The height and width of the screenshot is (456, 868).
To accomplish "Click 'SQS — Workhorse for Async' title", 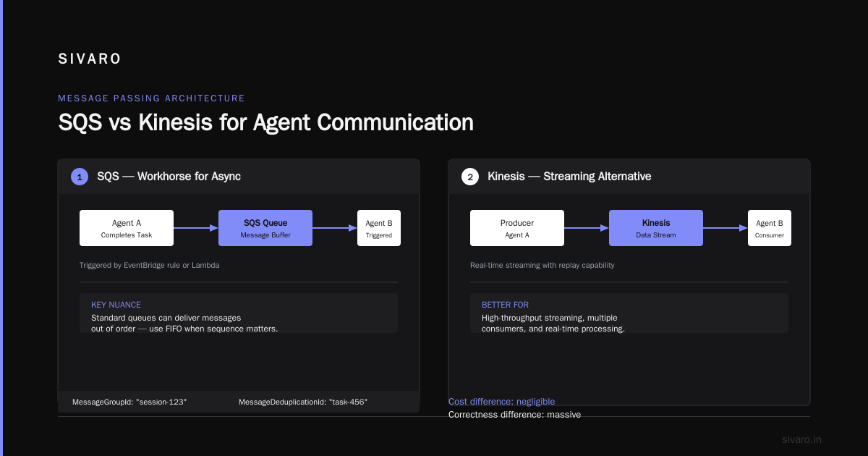I will [169, 177].
